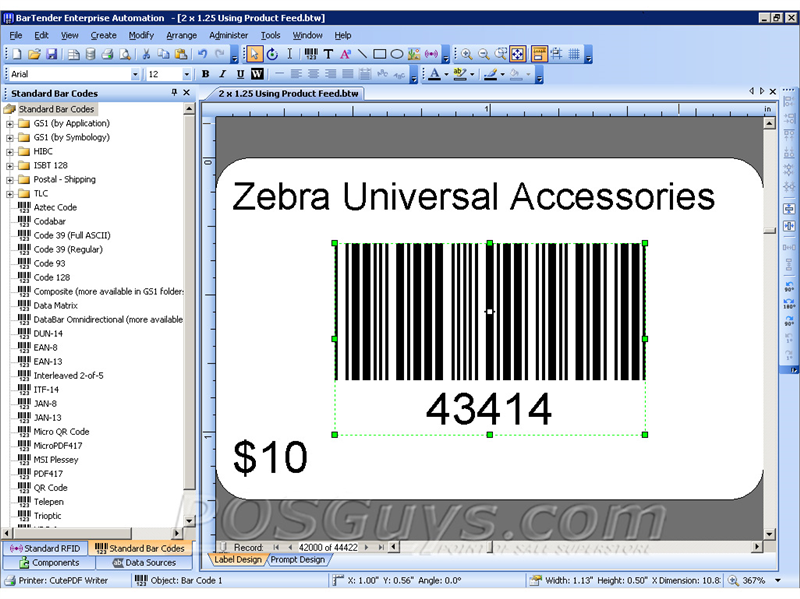Choose the Text tool in toolbar

coord(328,54)
